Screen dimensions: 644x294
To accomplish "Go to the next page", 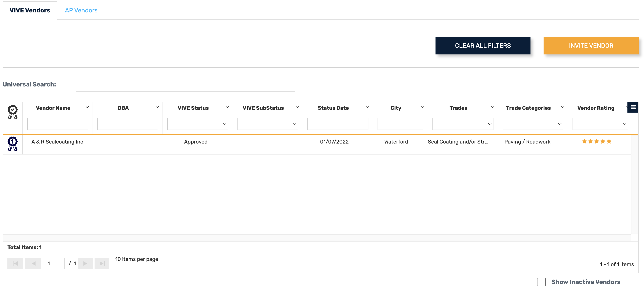I will coord(85,263).
